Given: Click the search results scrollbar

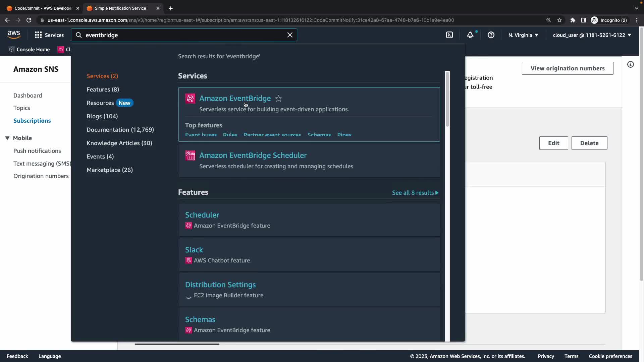Looking at the screenshot, I should point(447,99).
